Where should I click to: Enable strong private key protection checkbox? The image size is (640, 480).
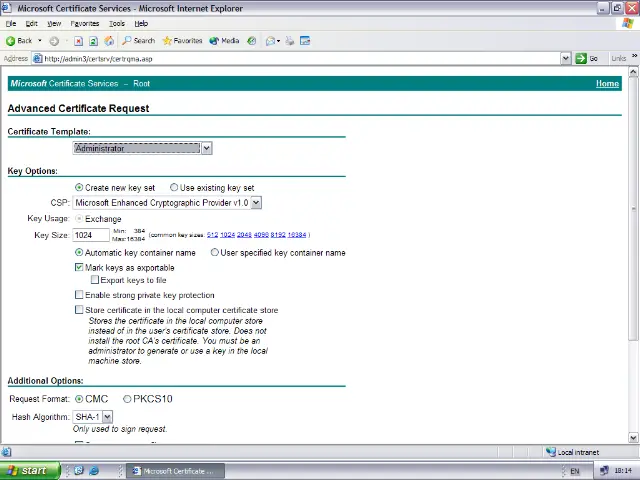[79, 295]
